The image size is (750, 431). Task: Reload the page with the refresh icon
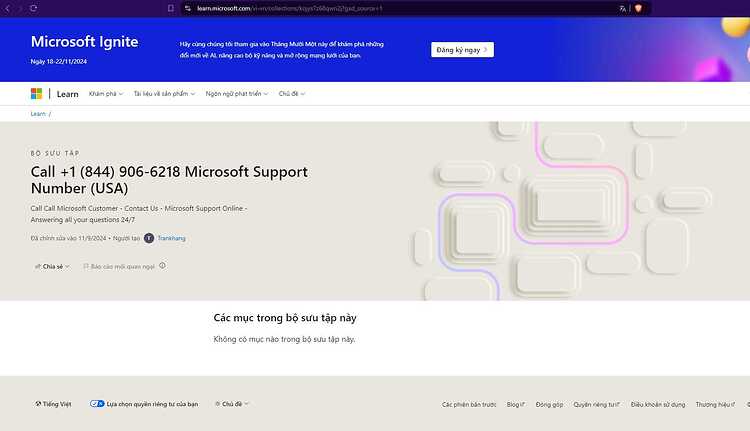(33, 8)
